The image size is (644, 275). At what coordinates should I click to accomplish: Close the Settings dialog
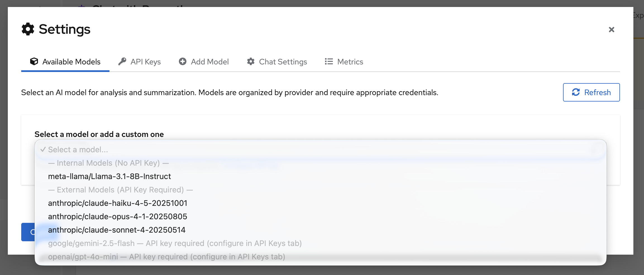(x=612, y=29)
